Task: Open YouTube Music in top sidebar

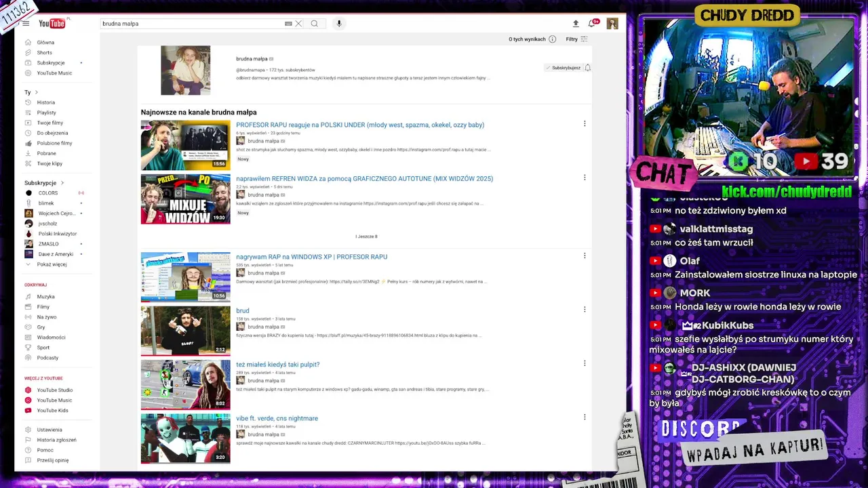Action: [x=54, y=73]
